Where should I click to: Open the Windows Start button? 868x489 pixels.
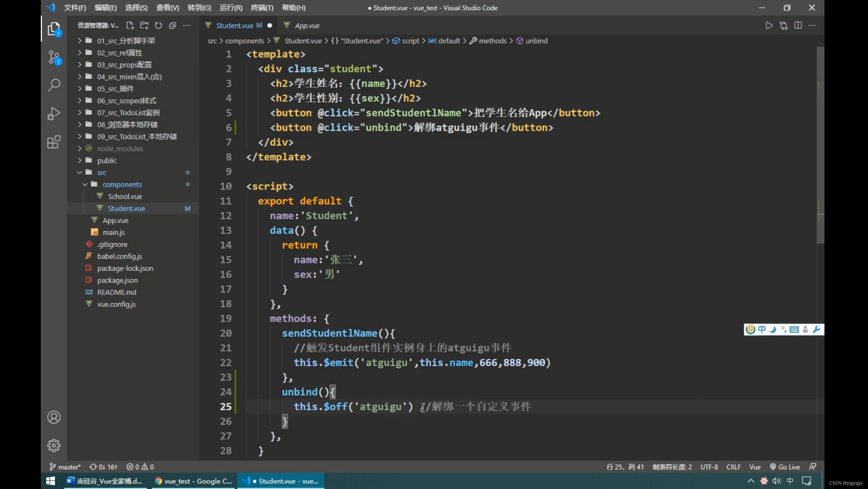pyautogui.click(x=51, y=481)
